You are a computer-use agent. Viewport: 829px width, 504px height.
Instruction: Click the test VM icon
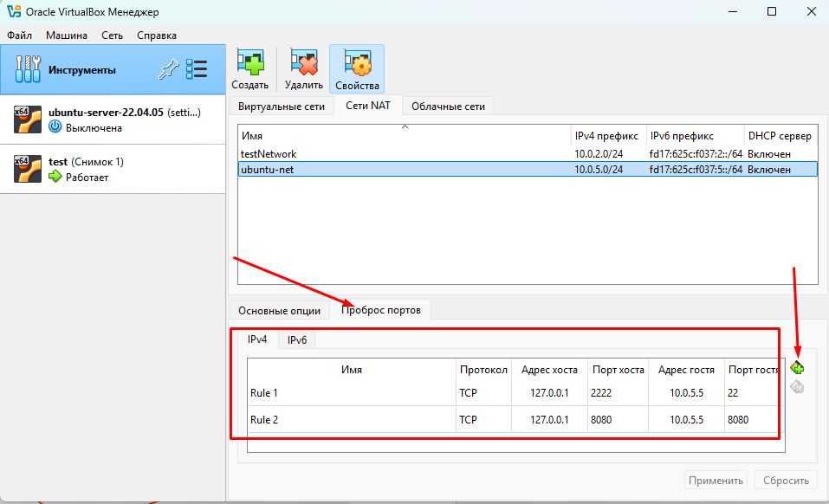28,169
